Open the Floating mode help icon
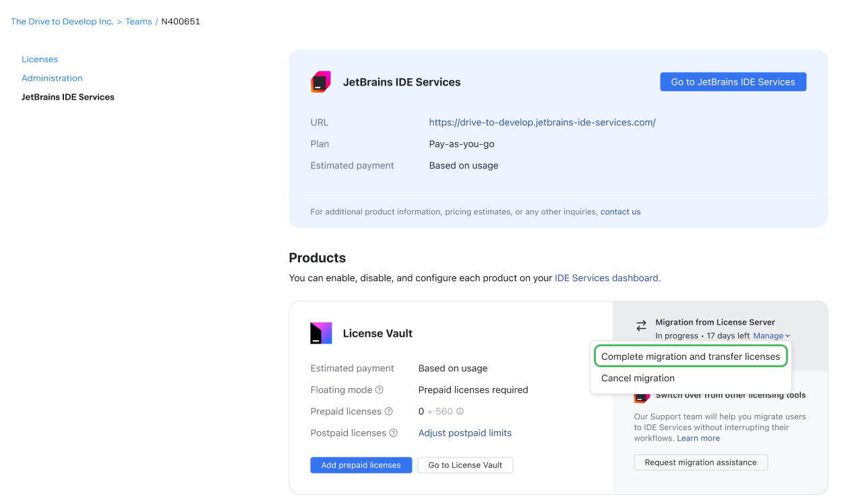Viewport: 850px width, 504px height. click(x=379, y=389)
